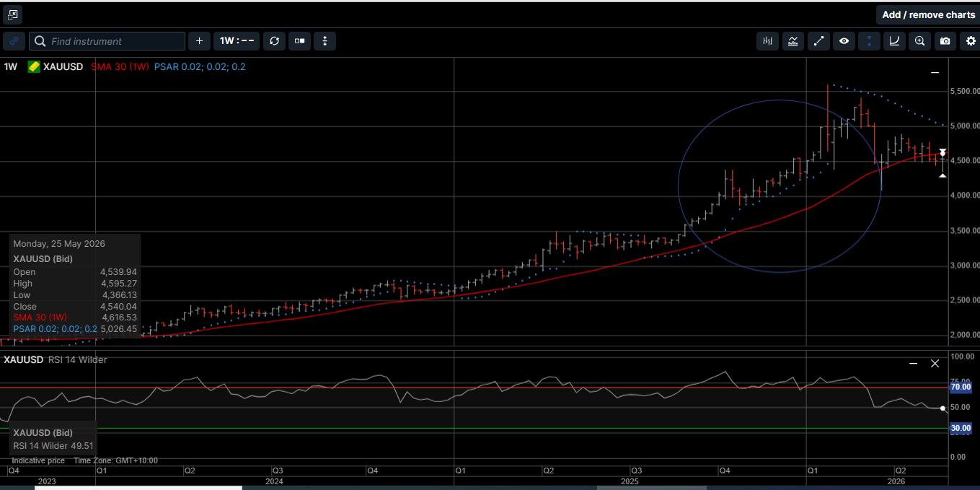The image size is (980, 490).
Task: Toggle the eye visibility icon in toolbar
Action: point(844,41)
